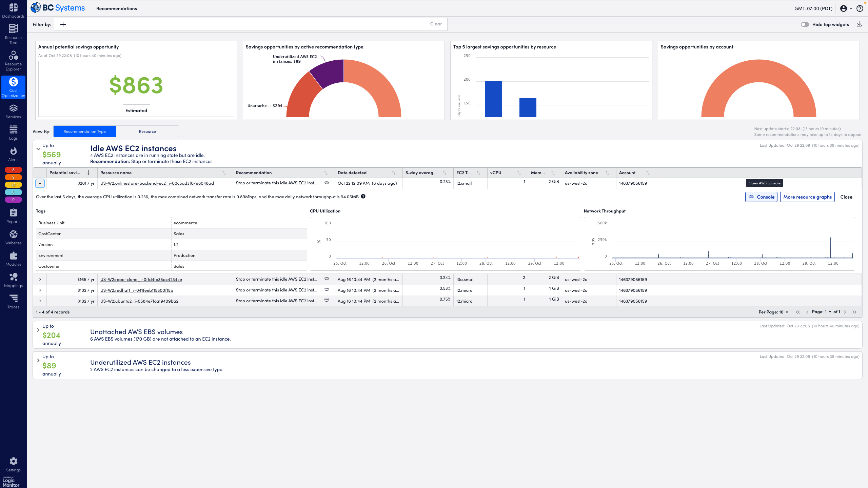Open US-W2:onlinestore-backend-ec2 resource link
Viewport: 868px width, 488px height.
157,183
